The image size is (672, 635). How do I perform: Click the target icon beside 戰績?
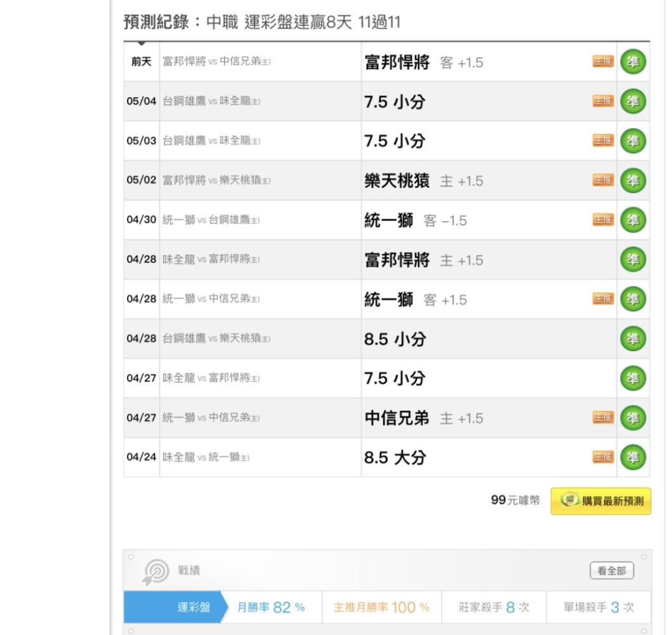[x=156, y=572]
